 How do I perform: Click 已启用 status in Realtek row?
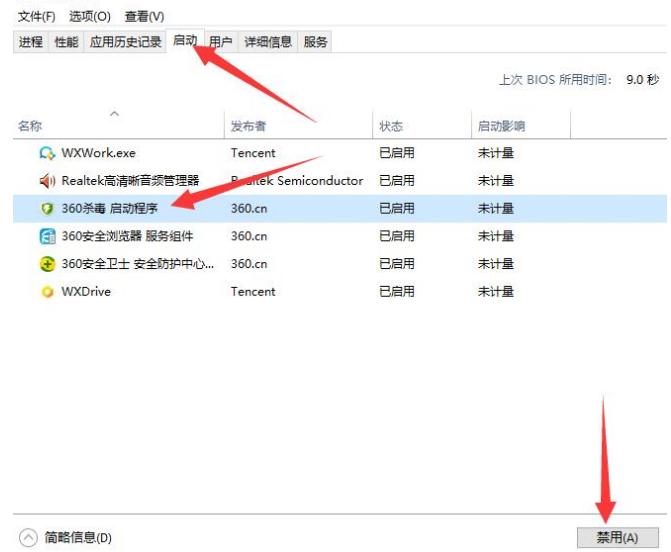(x=397, y=181)
